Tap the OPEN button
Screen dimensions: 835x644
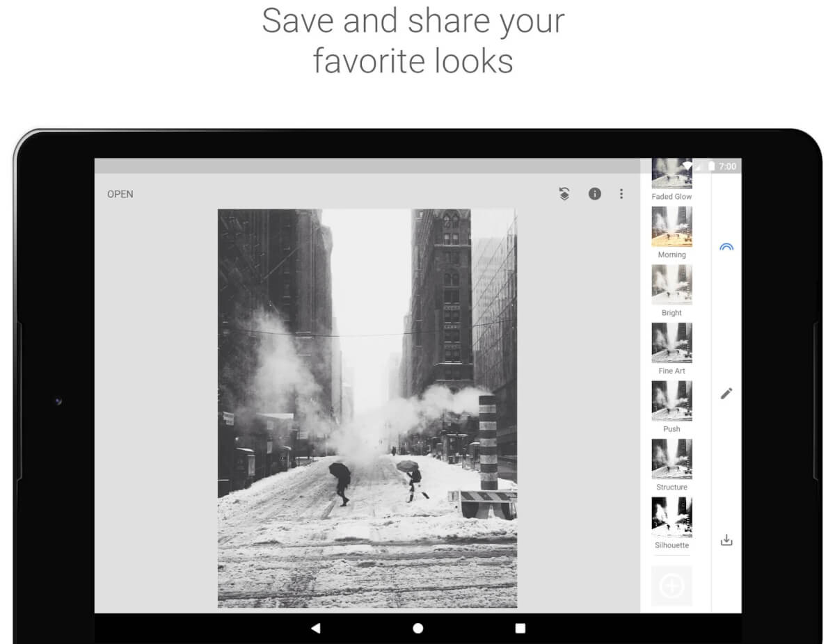click(x=120, y=194)
